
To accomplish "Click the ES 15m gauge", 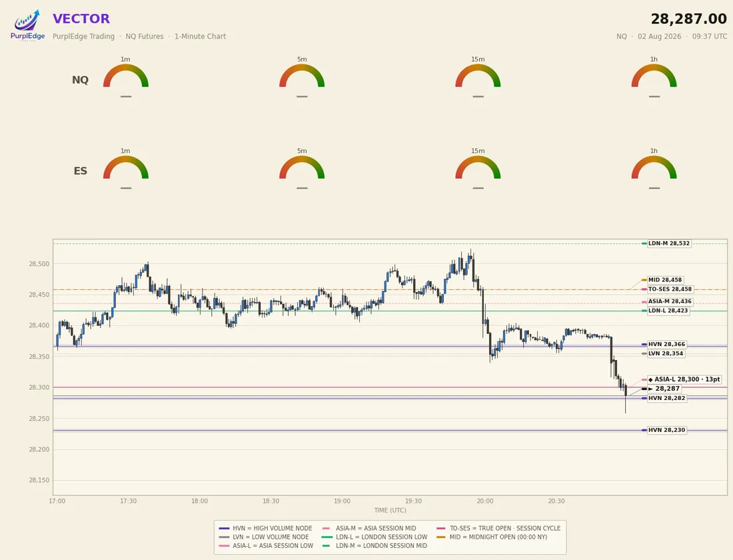I will click(478, 167).
